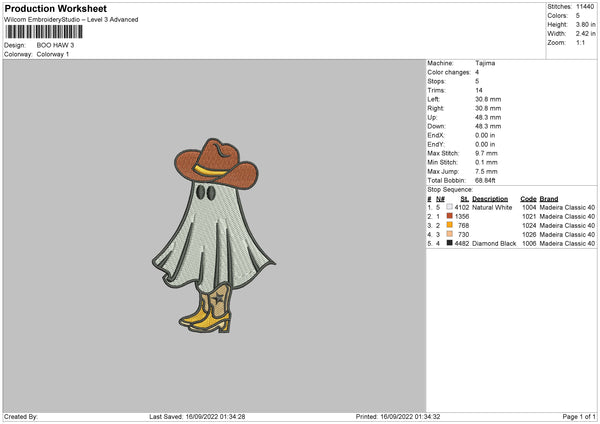The image size is (600, 424).
Task: Select the dark orange 1356 color swatch
Action: pyautogui.click(x=449, y=216)
